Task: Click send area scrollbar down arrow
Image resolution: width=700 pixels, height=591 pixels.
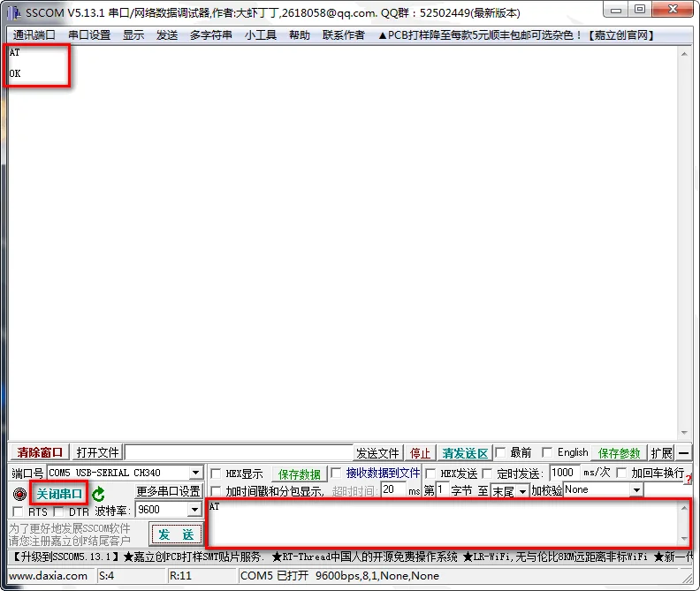Action: point(684,539)
